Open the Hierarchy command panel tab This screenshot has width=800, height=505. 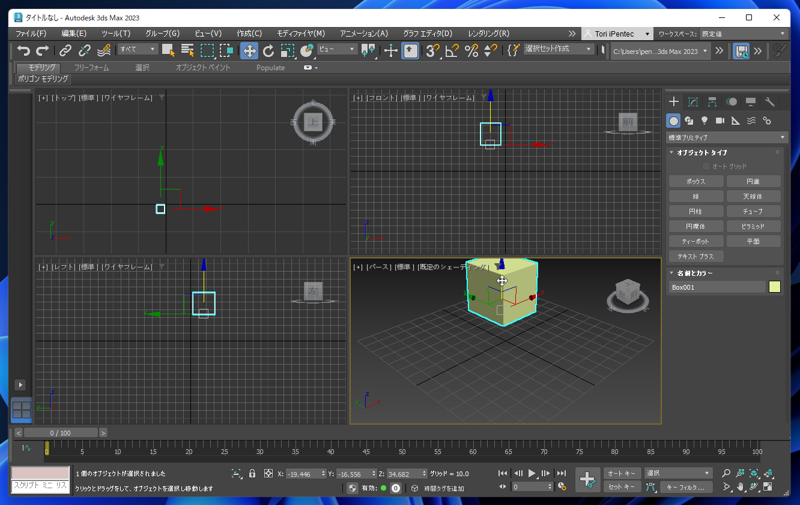click(x=712, y=102)
